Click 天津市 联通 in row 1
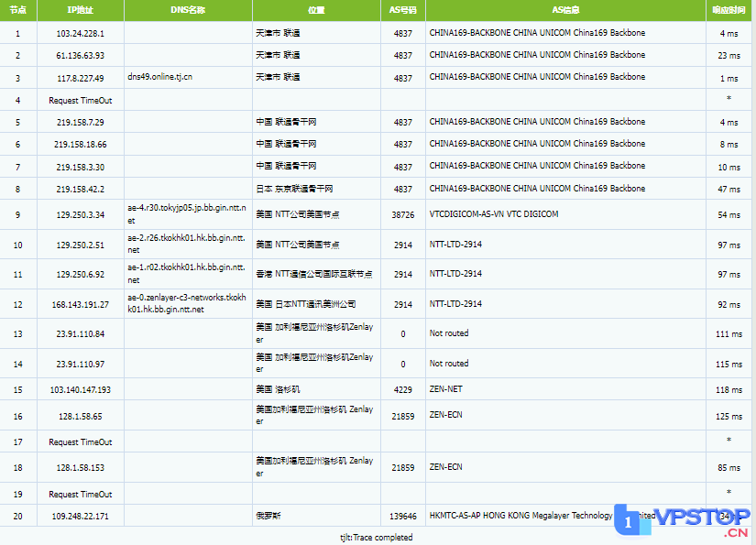Viewport: 756px width, 545px height. pyautogui.click(x=279, y=33)
